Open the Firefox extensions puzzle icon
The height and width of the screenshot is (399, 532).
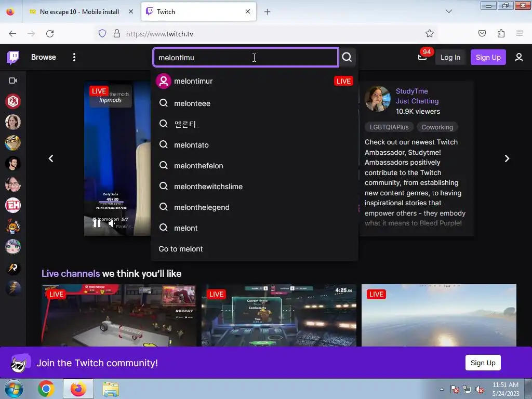point(501,33)
